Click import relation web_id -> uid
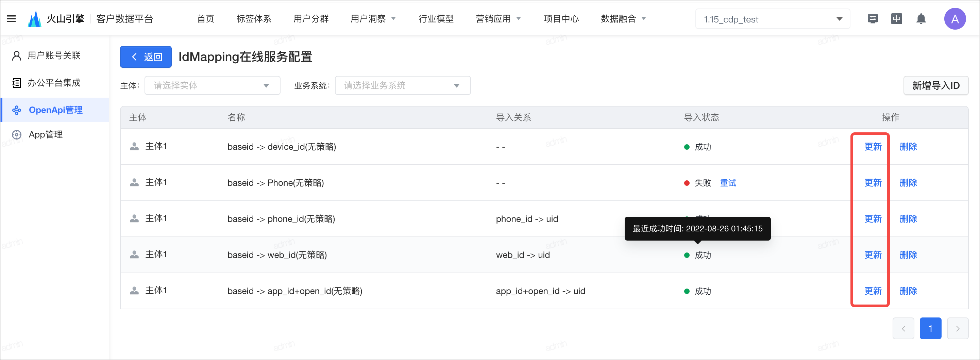 point(523,255)
